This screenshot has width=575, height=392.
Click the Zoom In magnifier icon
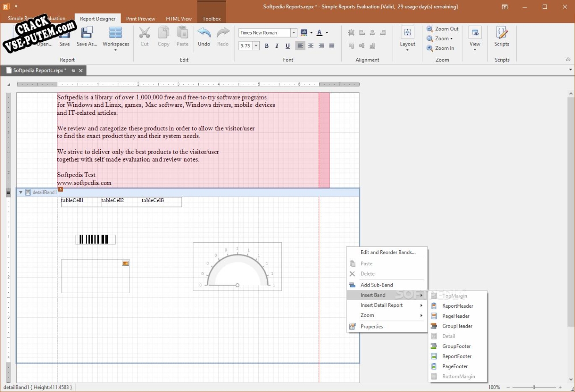coord(430,48)
